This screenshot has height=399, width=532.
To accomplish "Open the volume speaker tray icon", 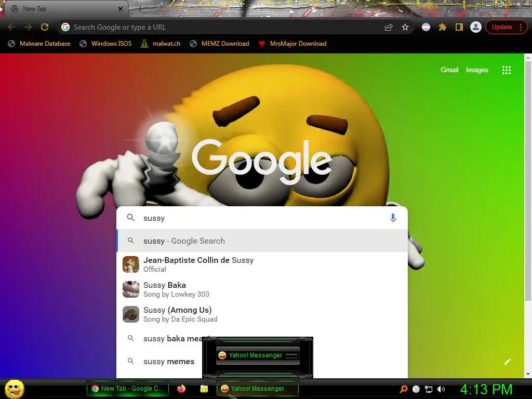I will [x=441, y=389].
